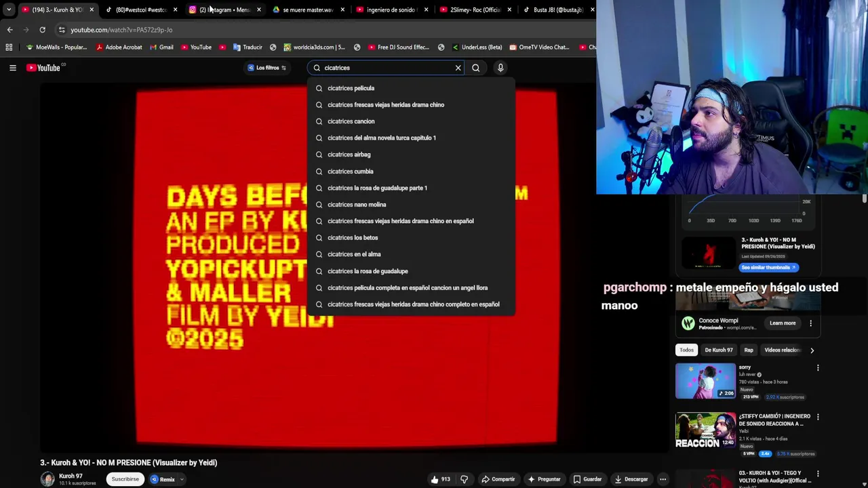Open the sorry video thumbnail
The width and height of the screenshot is (868, 488).
point(705,381)
